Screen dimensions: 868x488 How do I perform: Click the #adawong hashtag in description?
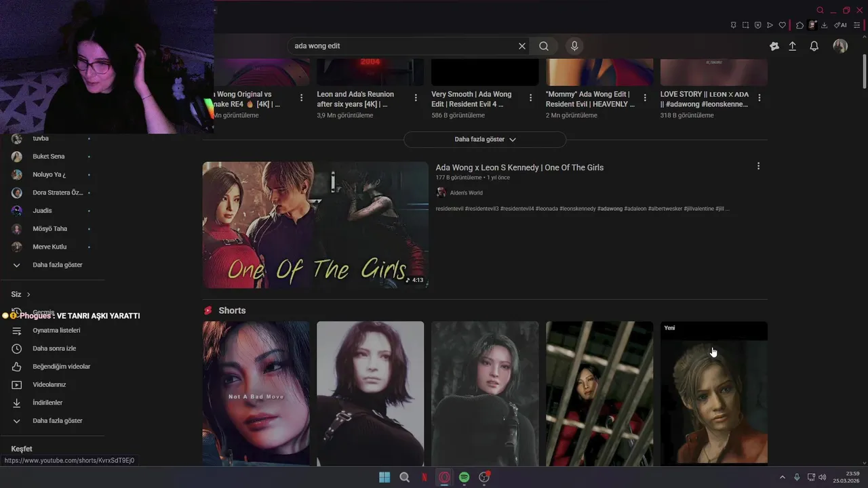(x=610, y=209)
